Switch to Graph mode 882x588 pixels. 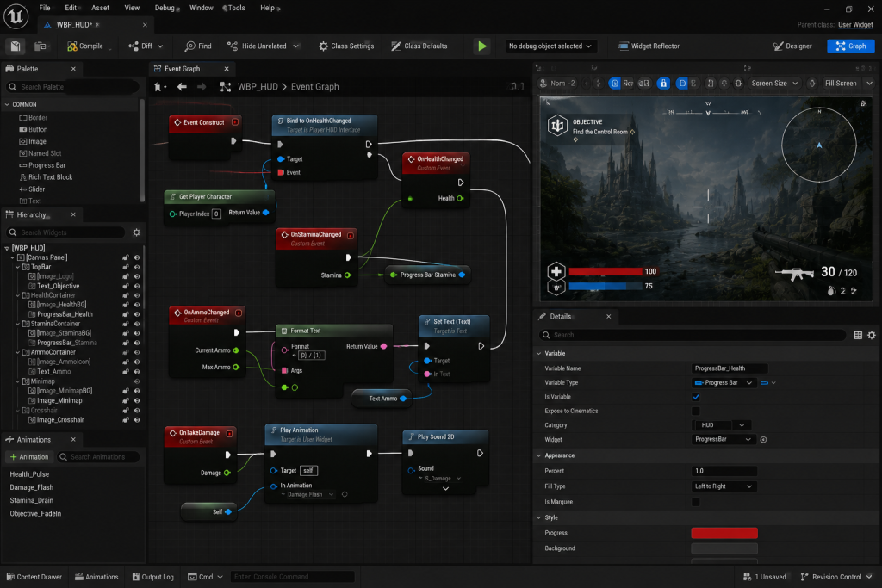point(850,46)
